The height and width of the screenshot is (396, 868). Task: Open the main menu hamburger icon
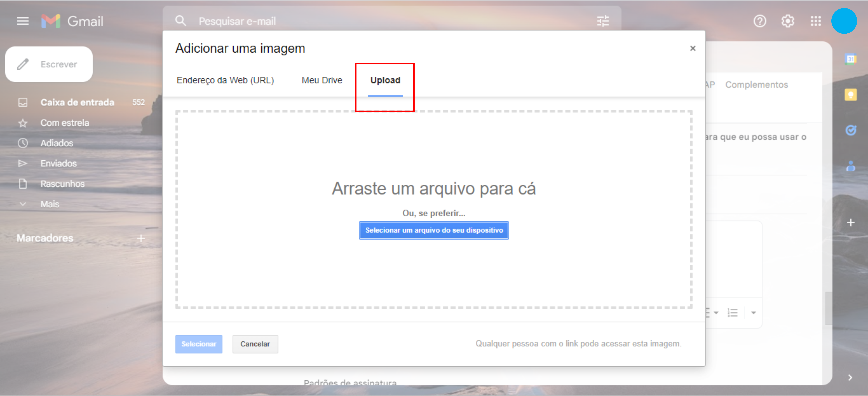23,21
